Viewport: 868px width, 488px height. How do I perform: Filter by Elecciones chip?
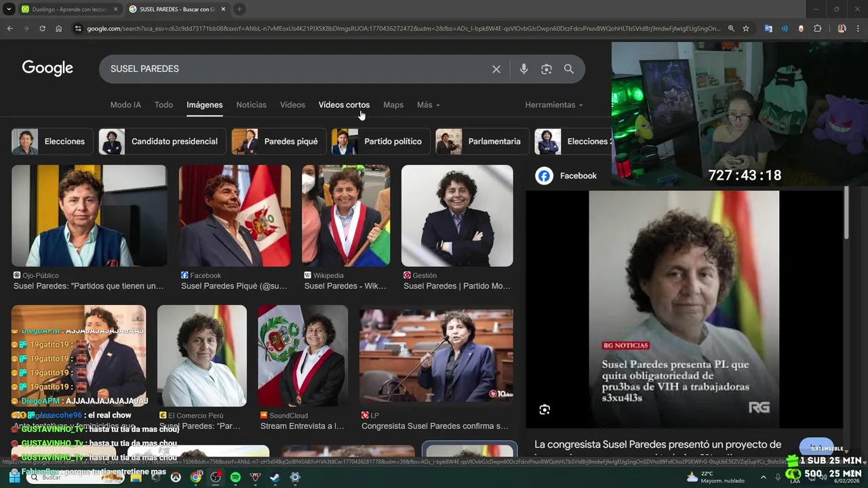click(53, 142)
